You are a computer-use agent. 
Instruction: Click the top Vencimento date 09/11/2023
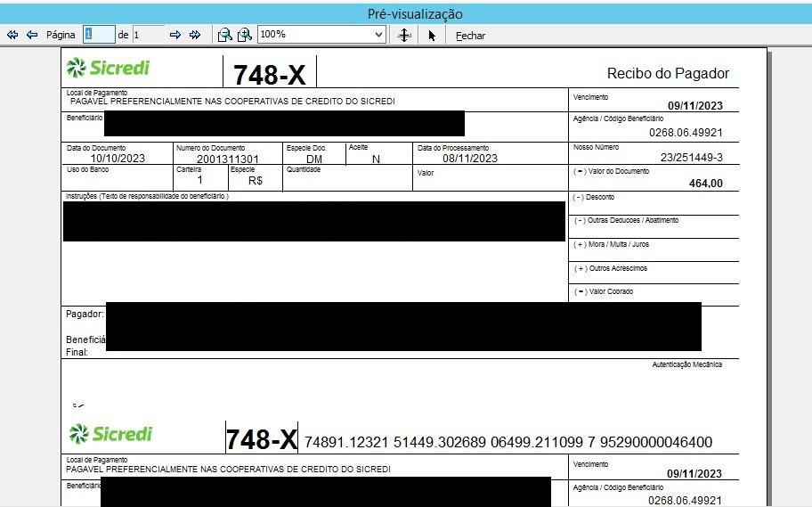[694, 106]
